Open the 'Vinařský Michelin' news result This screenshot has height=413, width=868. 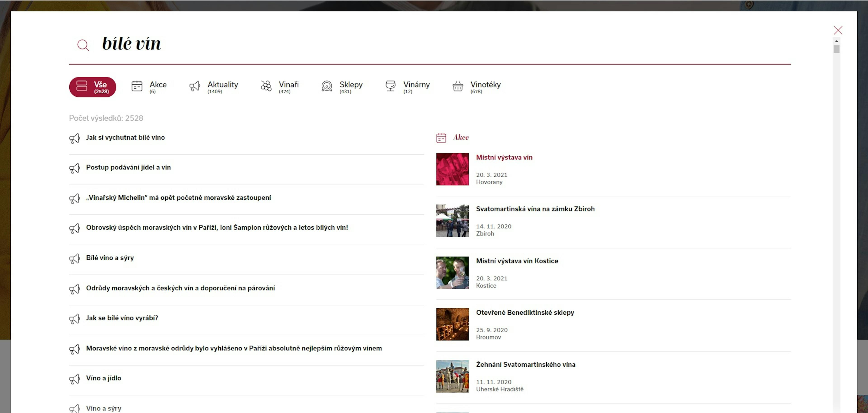click(x=179, y=198)
